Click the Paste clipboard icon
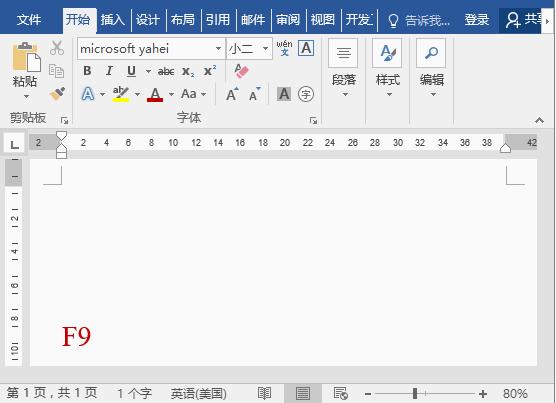 (x=26, y=57)
